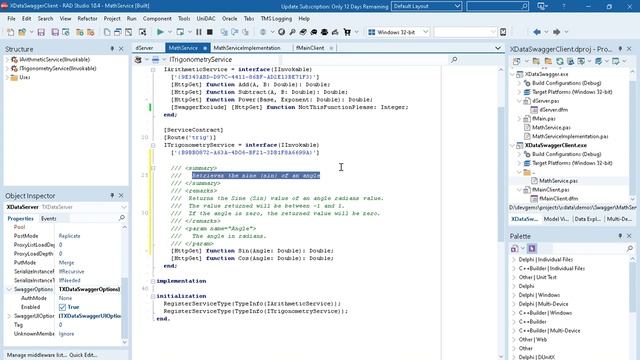The height and width of the screenshot is (360, 640).
Task: Stop the program with the square icon
Action: pyautogui.click(x=210, y=32)
